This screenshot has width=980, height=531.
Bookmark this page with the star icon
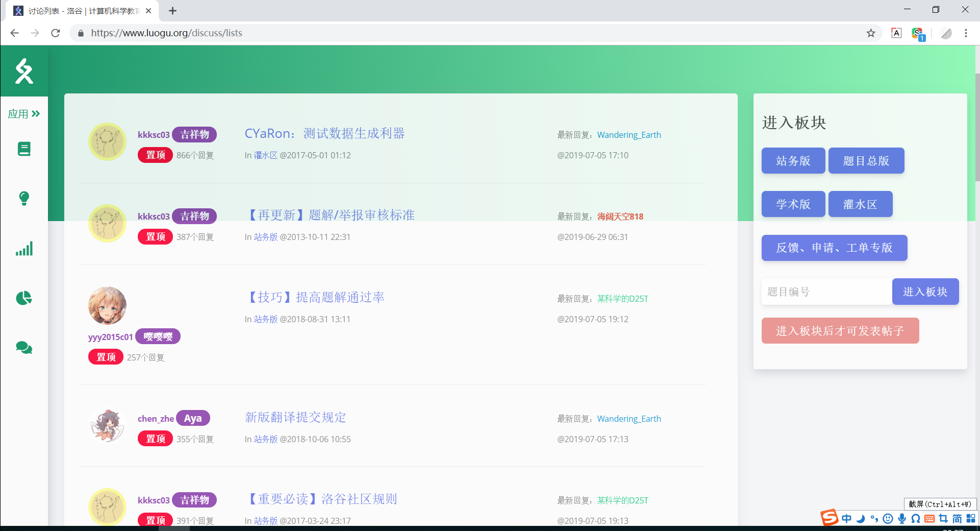(871, 33)
